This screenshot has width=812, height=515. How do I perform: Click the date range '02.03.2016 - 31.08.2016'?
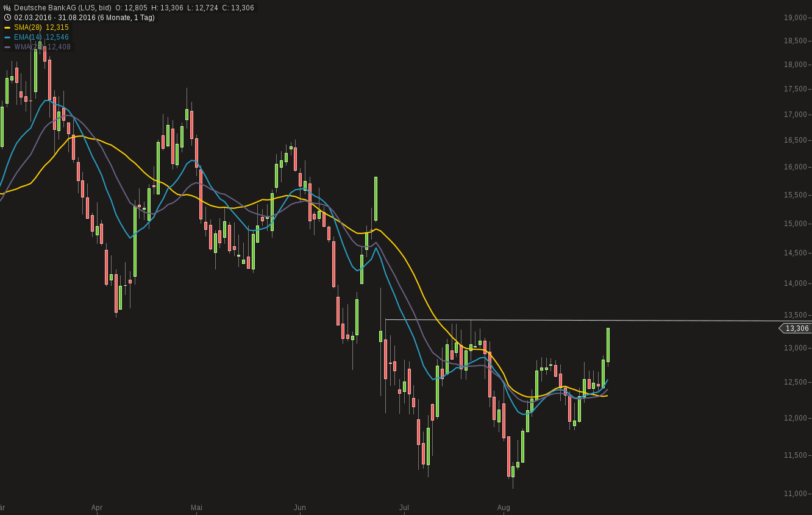click(x=55, y=18)
